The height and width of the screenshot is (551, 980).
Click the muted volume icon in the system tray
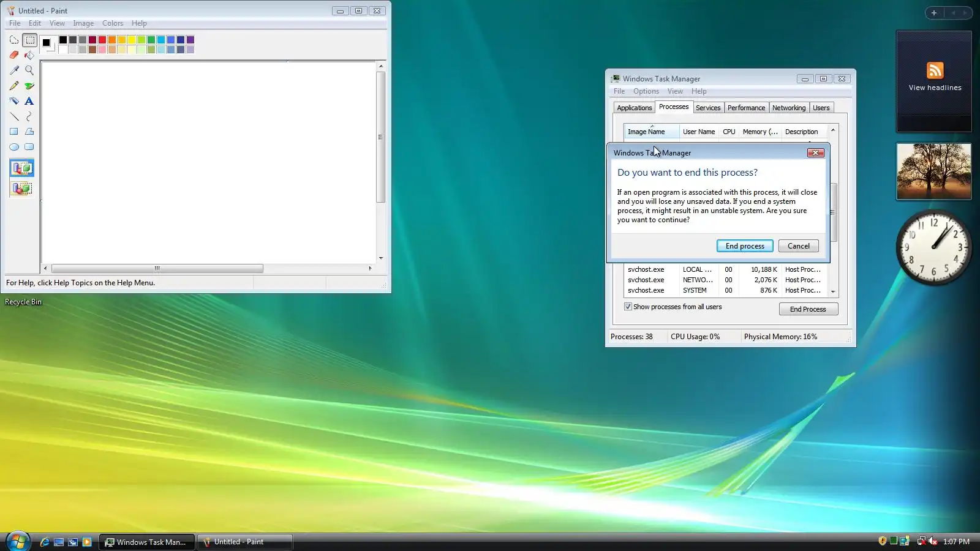(x=933, y=541)
